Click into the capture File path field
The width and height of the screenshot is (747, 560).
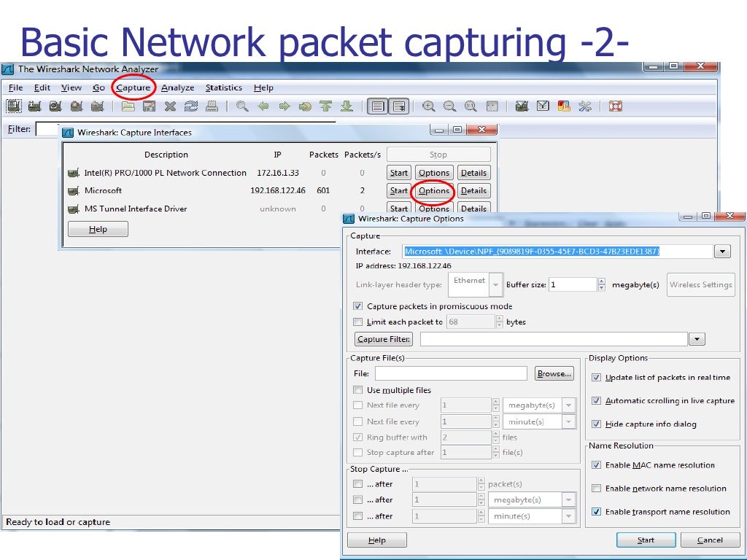[x=451, y=374]
